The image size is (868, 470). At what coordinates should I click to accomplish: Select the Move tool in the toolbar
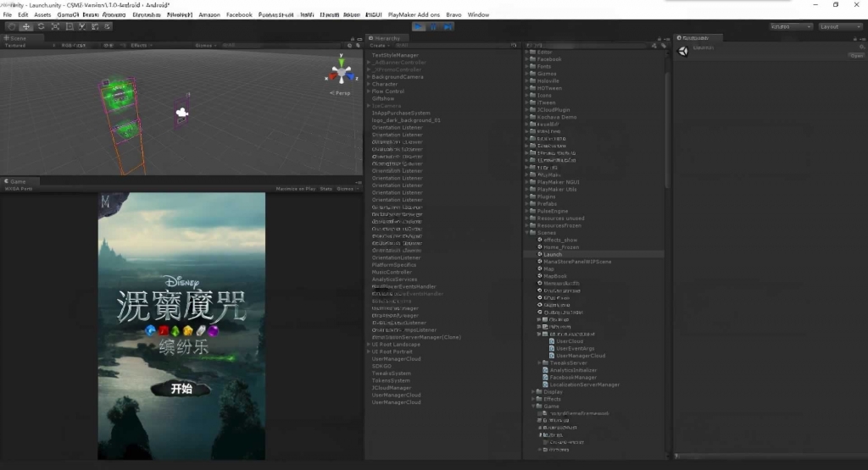coord(26,26)
